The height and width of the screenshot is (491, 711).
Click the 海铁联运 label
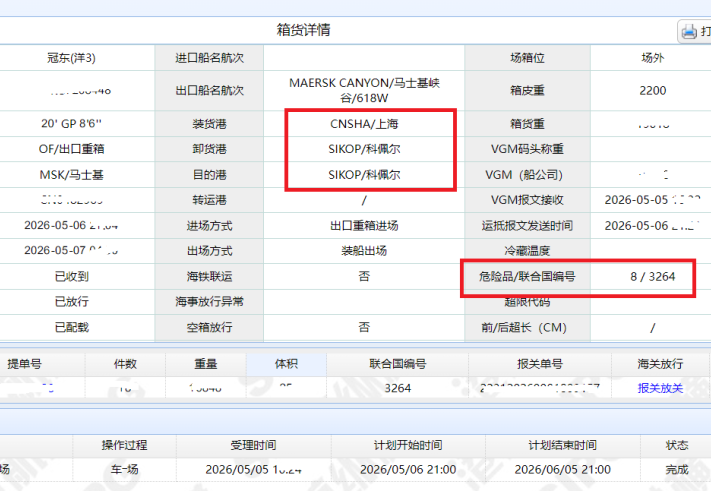click(209, 277)
